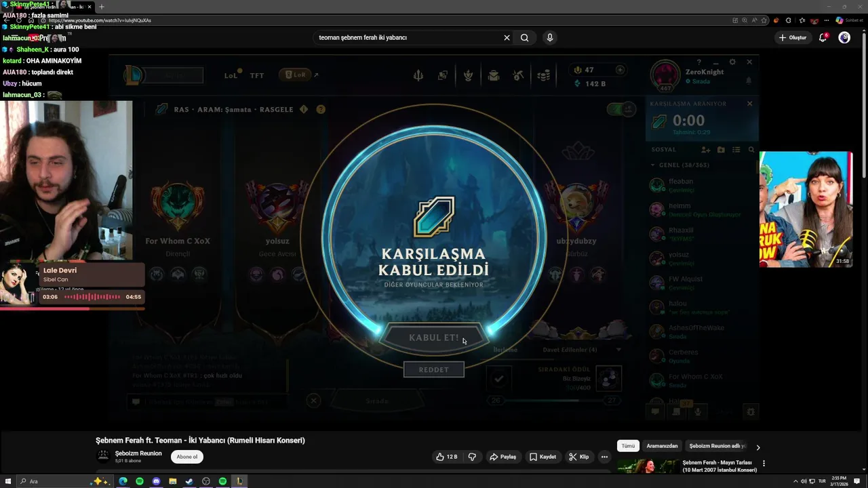Like the video (12 B)
Viewport: 868px width, 488px height.
click(x=447, y=457)
